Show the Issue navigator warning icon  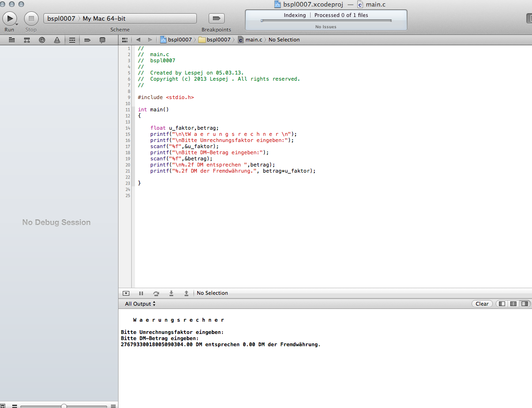tap(57, 40)
